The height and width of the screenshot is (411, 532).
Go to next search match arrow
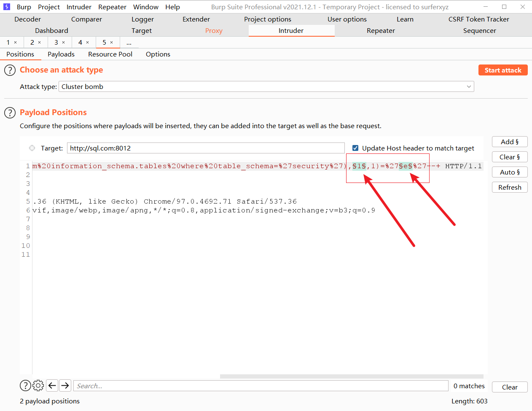pos(65,385)
